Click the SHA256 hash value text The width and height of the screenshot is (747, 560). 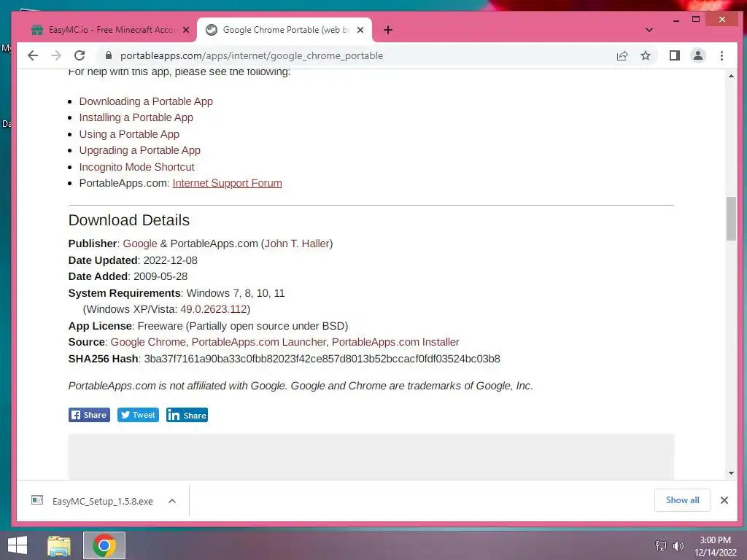pos(322,359)
